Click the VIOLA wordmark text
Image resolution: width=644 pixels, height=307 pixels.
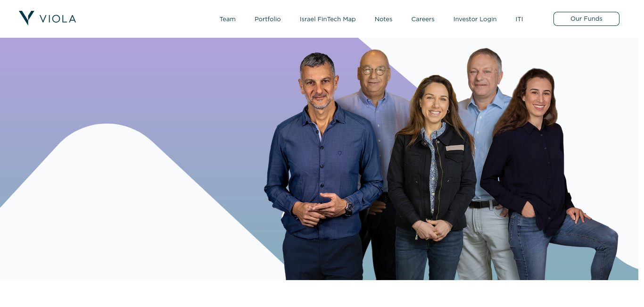(58, 19)
